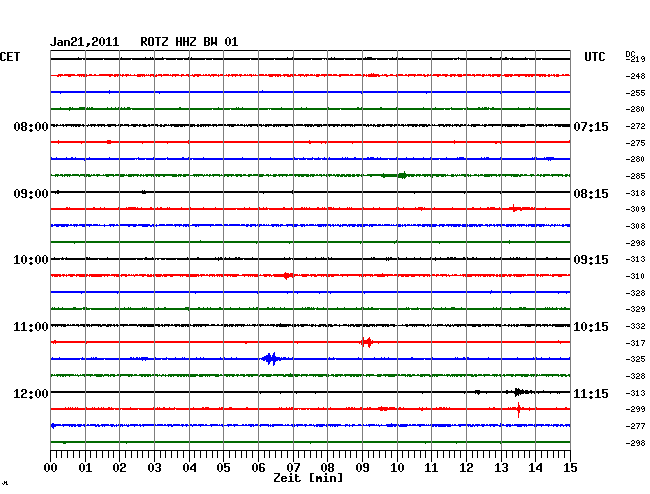Click the DC offset value -309
The width and height of the screenshot is (650, 494).
tap(635, 209)
